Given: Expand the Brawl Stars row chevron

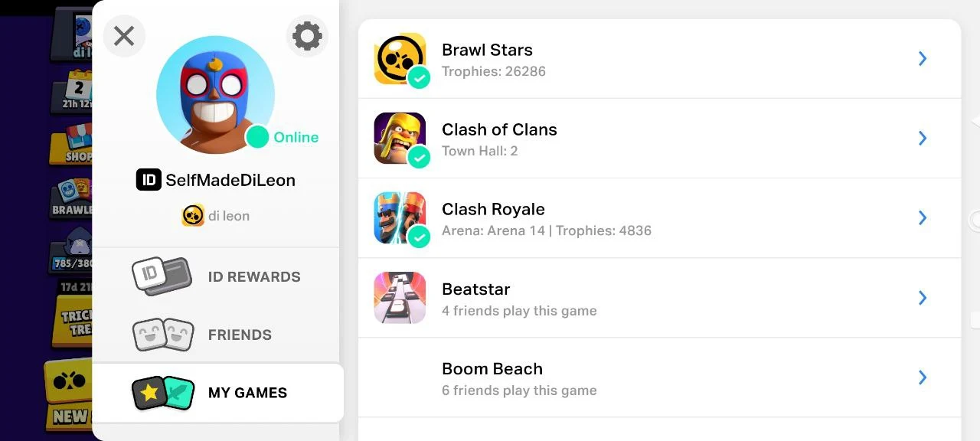Looking at the screenshot, I should coord(923,59).
